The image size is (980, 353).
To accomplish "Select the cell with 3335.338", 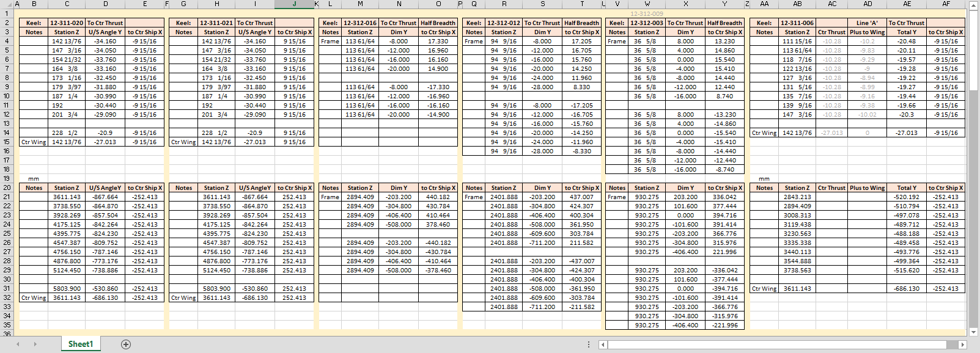I will 797,243.
